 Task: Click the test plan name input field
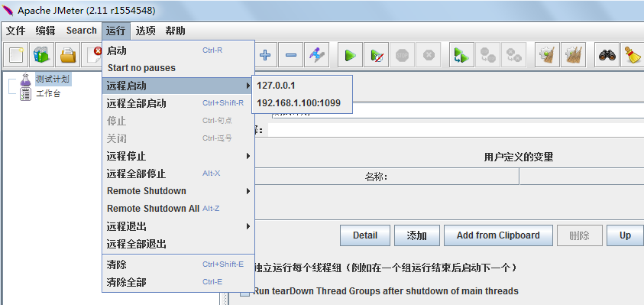[x=458, y=111]
